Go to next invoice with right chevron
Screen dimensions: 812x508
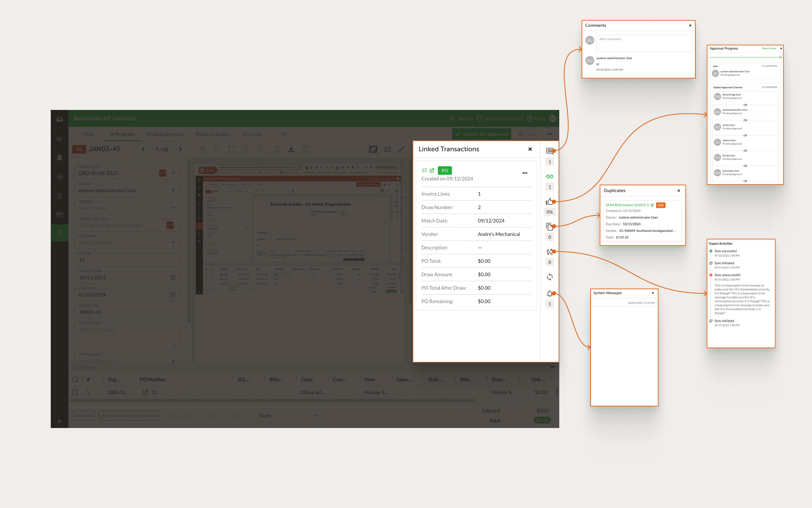click(x=180, y=149)
